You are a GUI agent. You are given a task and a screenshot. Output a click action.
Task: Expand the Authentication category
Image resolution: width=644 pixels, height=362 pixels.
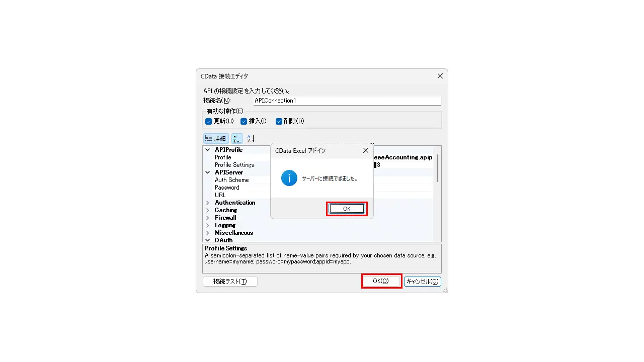208,203
